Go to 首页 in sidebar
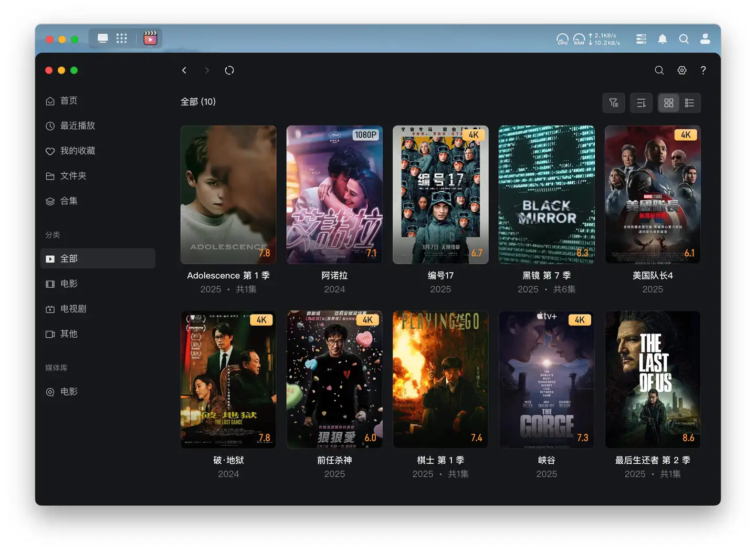Image resolution: width=756 pixels, height=552 pixels. click(98, 101)
